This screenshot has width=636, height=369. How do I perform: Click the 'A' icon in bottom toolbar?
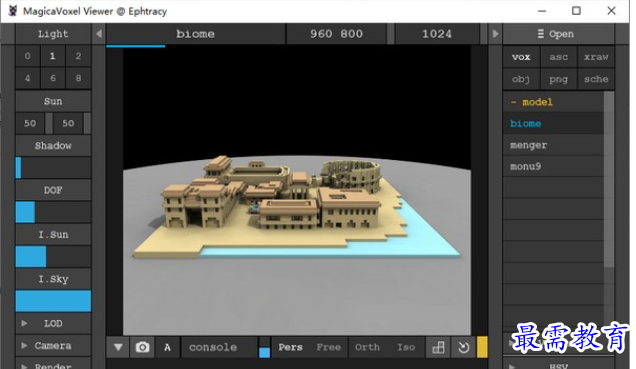[167, 347]
